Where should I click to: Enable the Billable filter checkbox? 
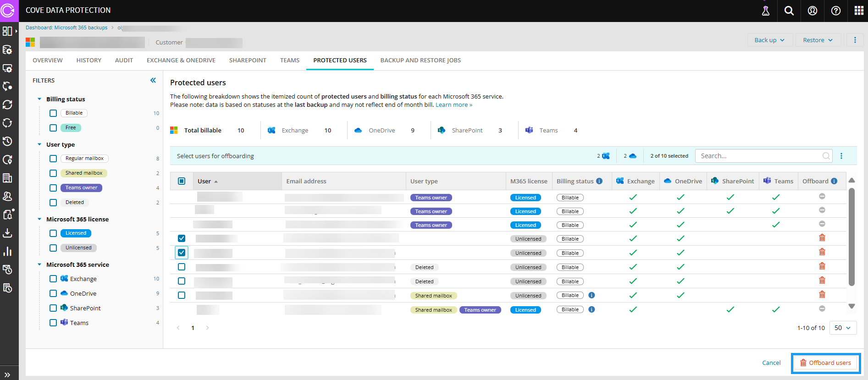pyautogui.click(x=53, y=113)
